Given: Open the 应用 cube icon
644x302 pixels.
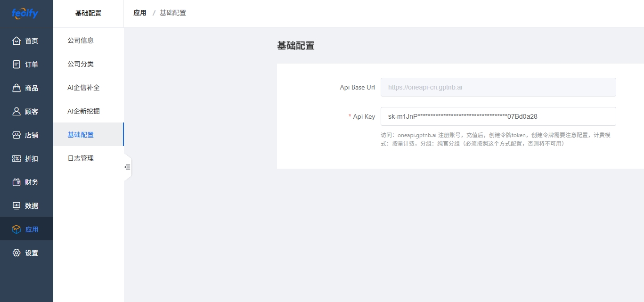Looking at the screenshot, I should 16,229.
